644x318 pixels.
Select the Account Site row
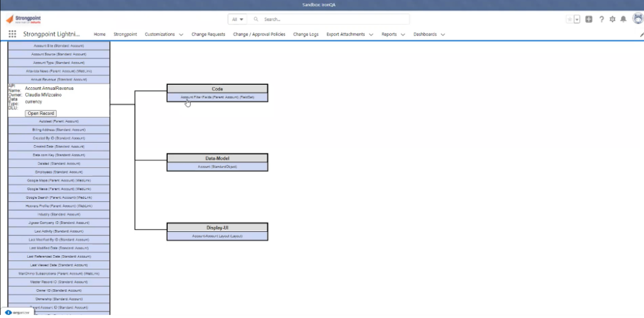[x=58, y=45]
